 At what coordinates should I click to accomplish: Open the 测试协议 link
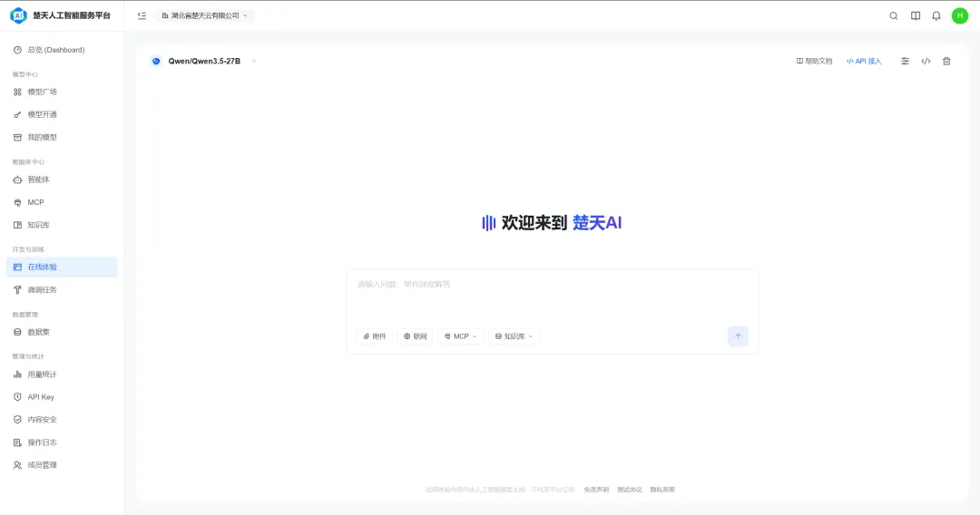[630, 490]
